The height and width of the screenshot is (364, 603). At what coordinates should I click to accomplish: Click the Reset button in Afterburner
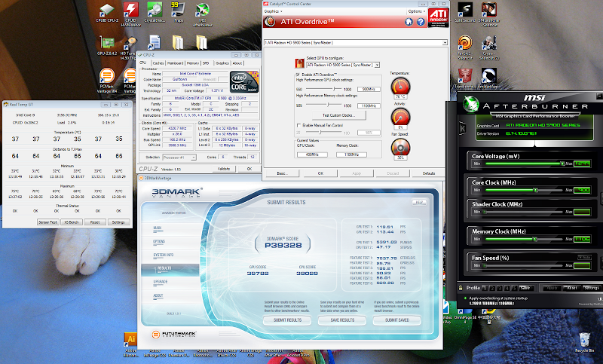571,288
